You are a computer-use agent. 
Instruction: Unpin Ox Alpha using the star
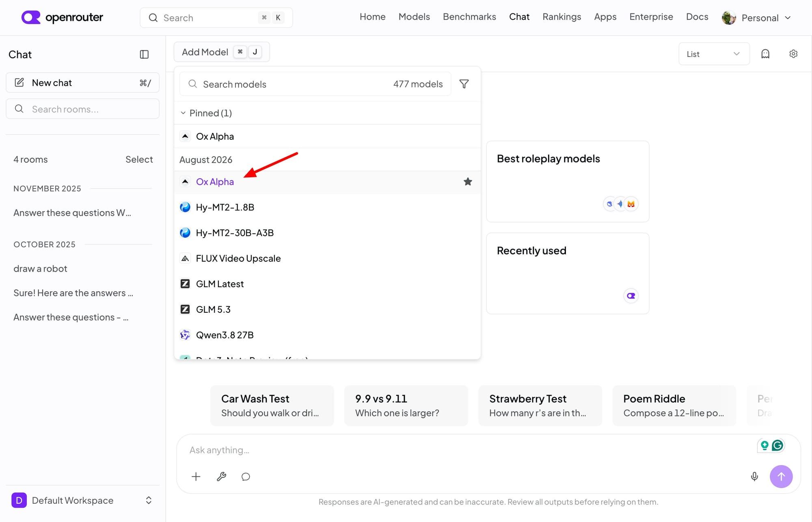click(468, 182)
